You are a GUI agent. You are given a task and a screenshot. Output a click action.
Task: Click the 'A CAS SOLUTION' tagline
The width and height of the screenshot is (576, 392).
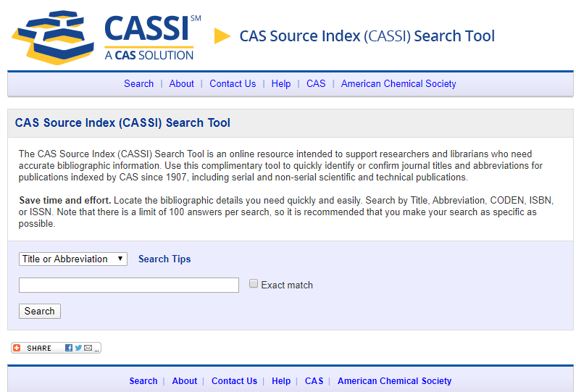point(149,56)
